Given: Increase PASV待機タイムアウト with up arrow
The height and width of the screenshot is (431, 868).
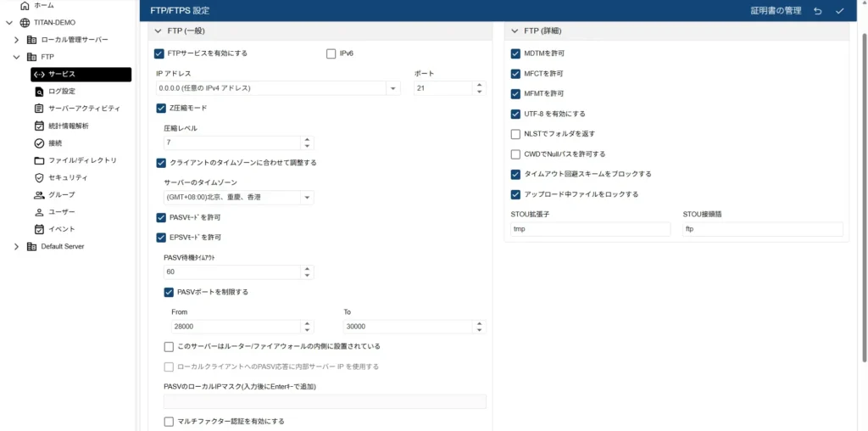Looking at the screenshot, I should (x=307, y=269).
